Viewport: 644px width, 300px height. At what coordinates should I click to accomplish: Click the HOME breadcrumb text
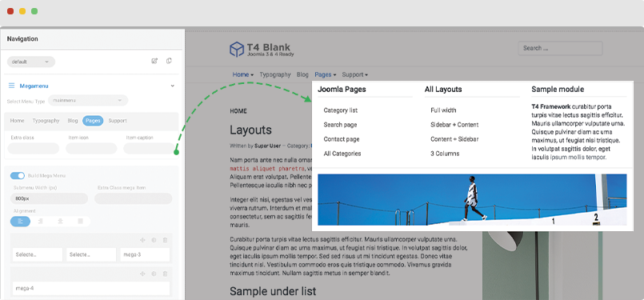pos(238,111)
